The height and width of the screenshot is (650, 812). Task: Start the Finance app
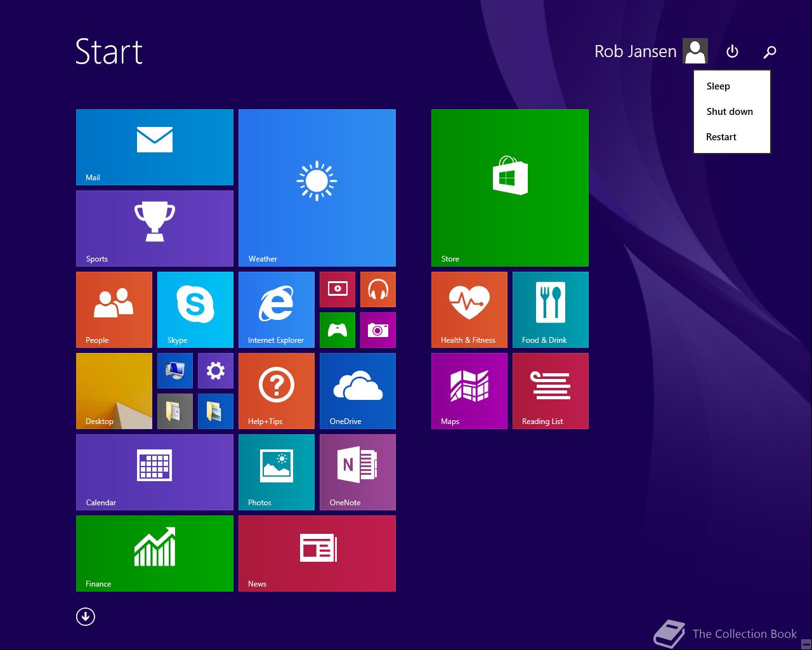[154, 552]
